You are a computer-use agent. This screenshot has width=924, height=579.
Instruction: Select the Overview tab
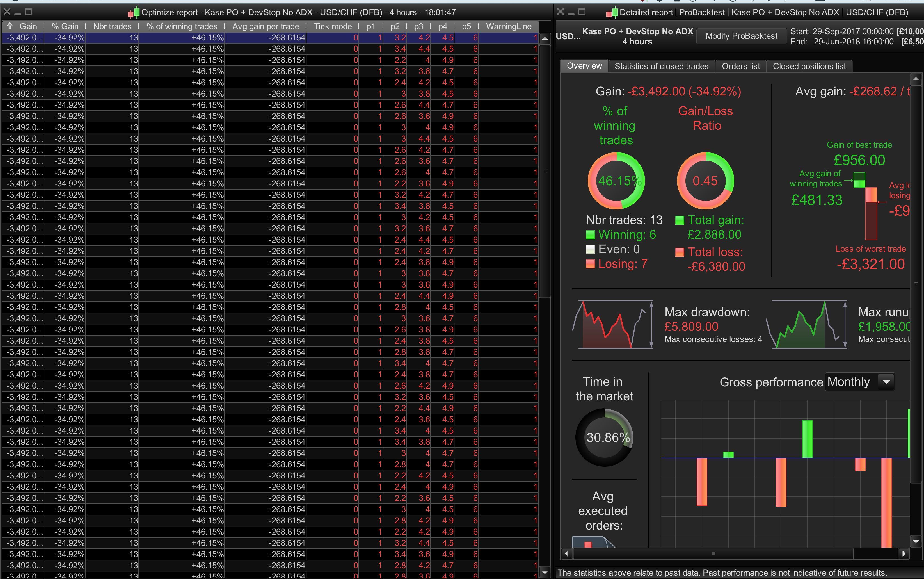(x=584, y=66)
